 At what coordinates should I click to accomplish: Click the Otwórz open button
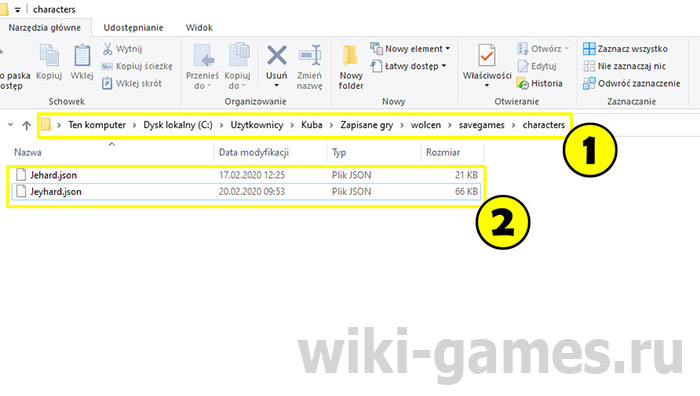(543, 48)
